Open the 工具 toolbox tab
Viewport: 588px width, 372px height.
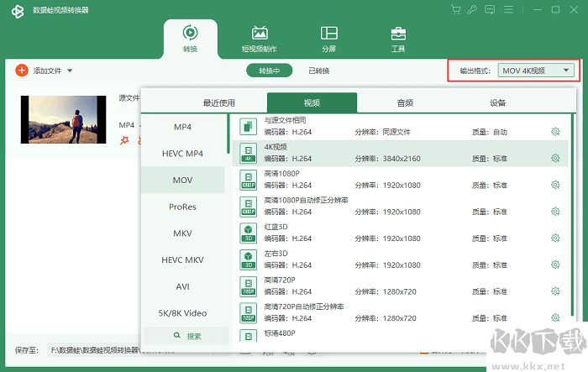click(x=398, y=38)
